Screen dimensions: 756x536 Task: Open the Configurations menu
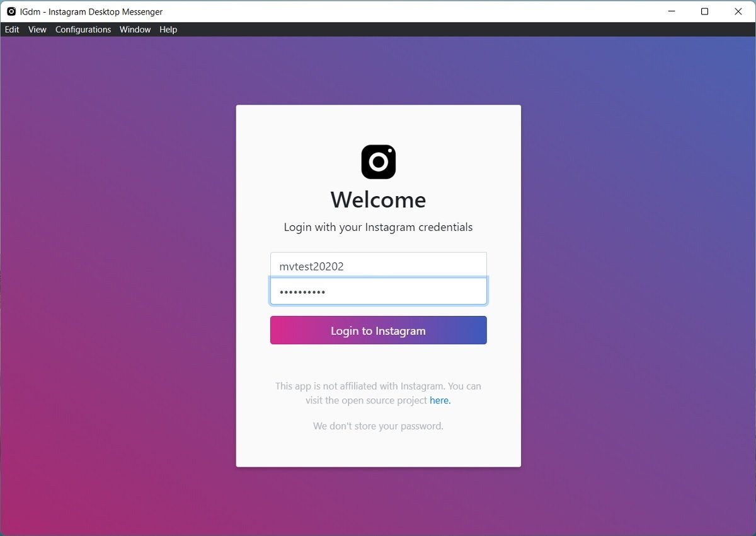click(x=83, y=30)
